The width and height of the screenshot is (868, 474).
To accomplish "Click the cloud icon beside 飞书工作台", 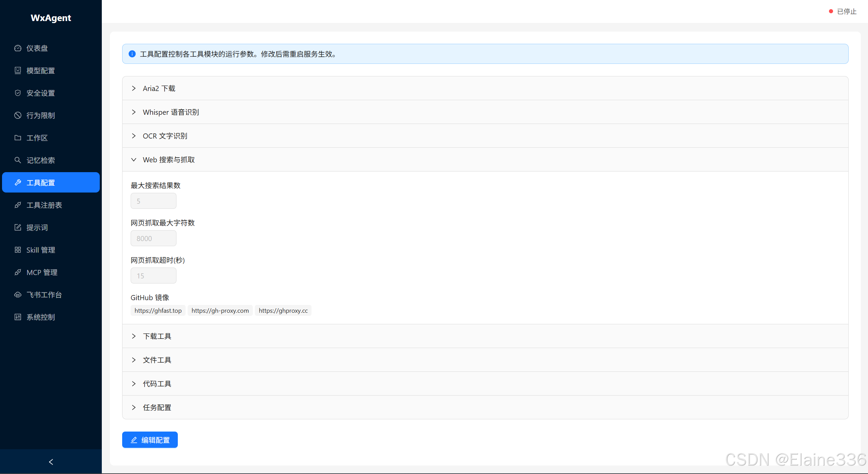I will pos(18,295).
